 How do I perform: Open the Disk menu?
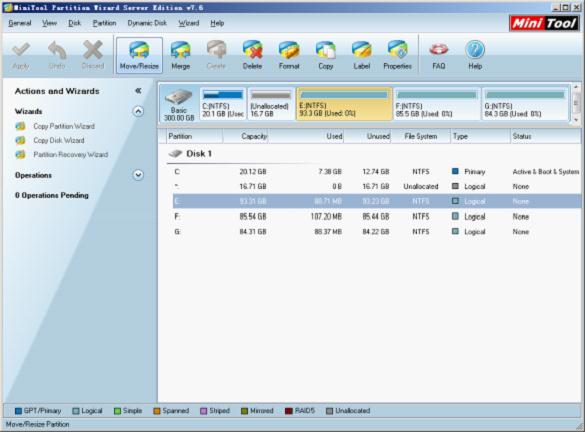(x=75, y=23)
